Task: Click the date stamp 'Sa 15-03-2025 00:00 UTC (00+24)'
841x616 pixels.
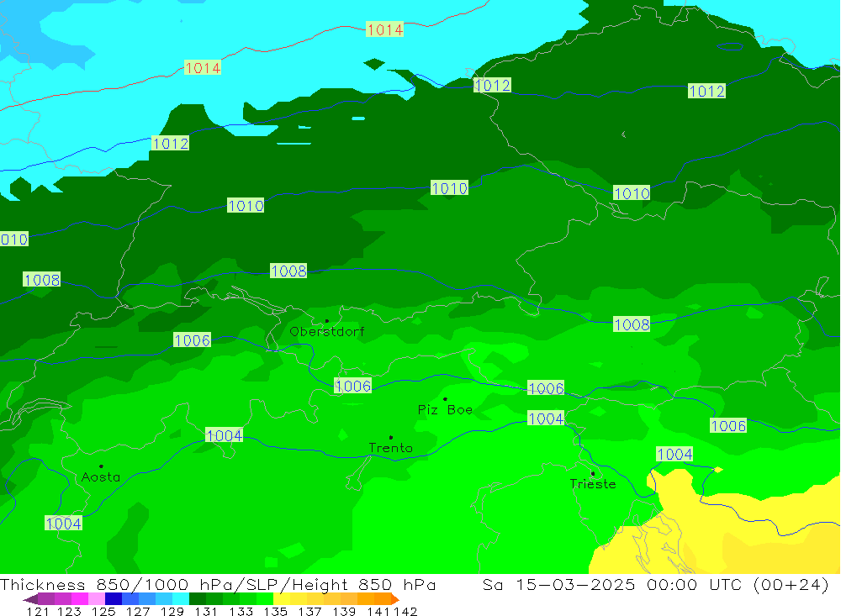Action: click(x=655, y=584)
